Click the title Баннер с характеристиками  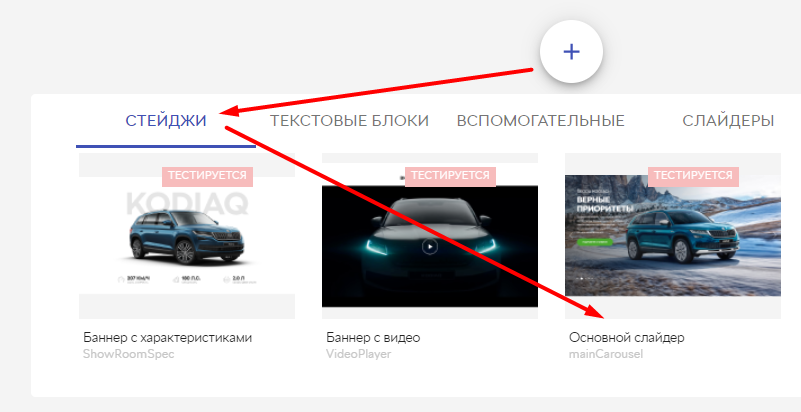click(168, 337)
